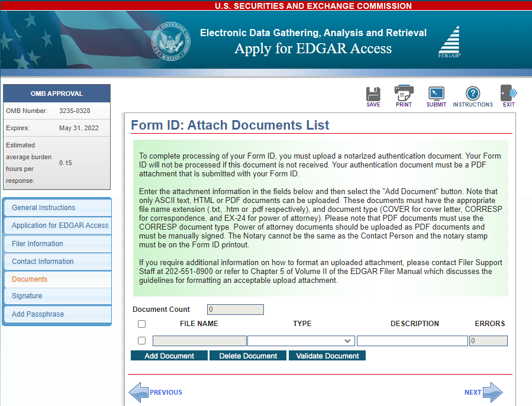Image resolution: width=532 pixels, height=406 pixels.
Task: Click the Add Document button
Action: coord(169,355)
